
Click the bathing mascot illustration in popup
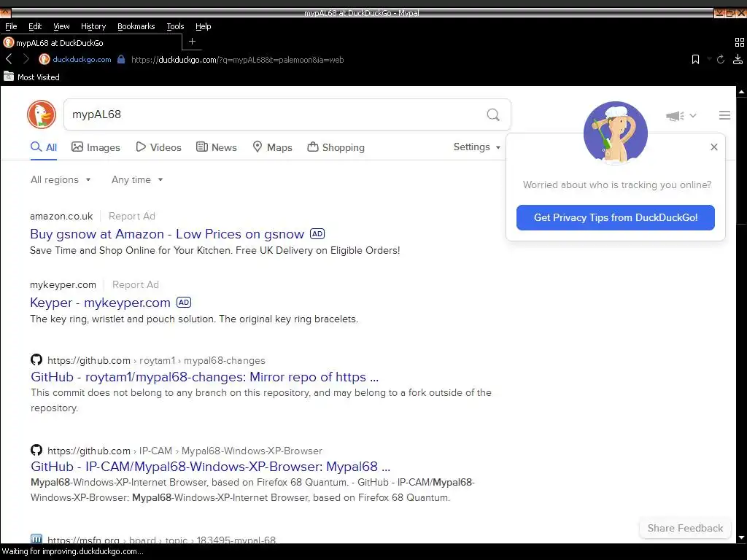[x=616, y=133]
